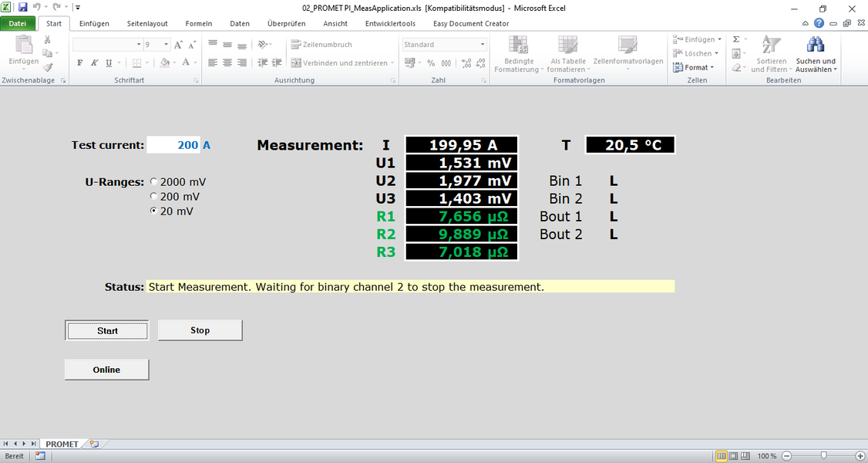Click the increase font size icon
The height and width of the screenshot is (463, 868).
click(178, 45)
